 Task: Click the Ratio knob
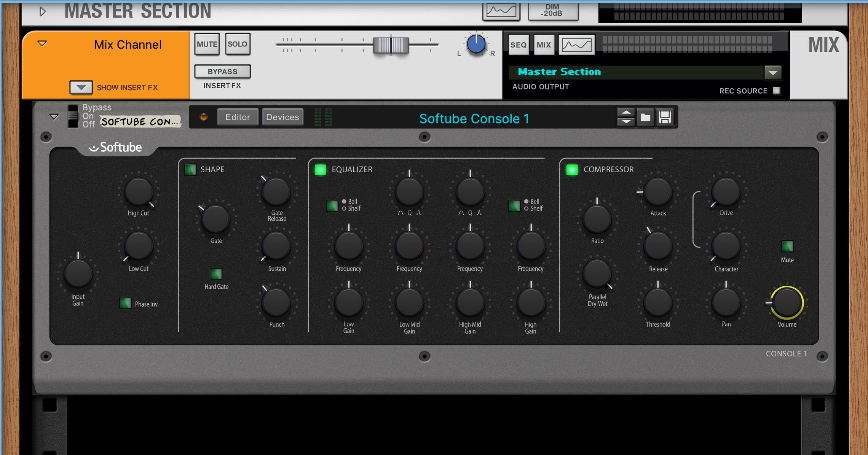point(597,220)
